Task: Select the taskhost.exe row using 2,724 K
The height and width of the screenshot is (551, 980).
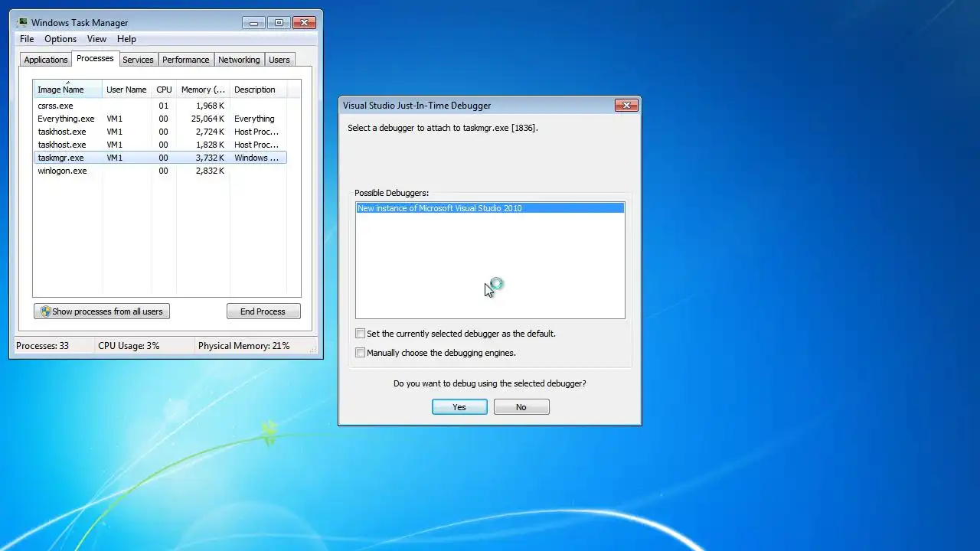Action: [x=160, y=132]
